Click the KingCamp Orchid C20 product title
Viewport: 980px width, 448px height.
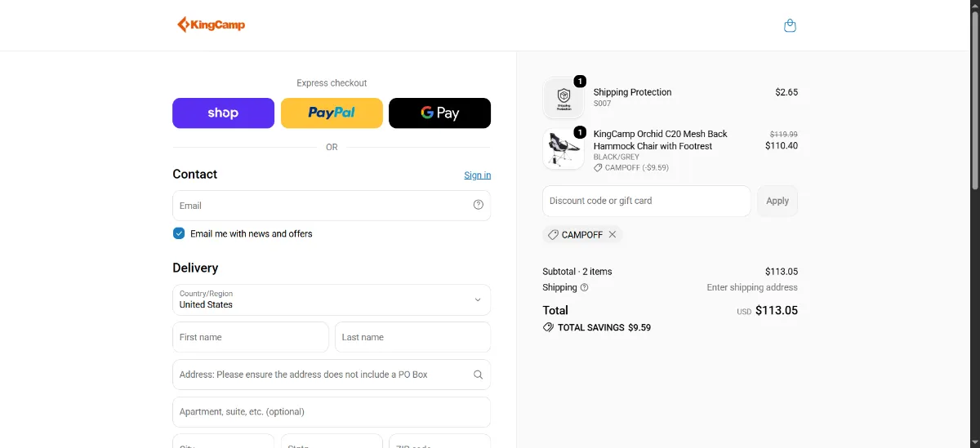point(661,140)
